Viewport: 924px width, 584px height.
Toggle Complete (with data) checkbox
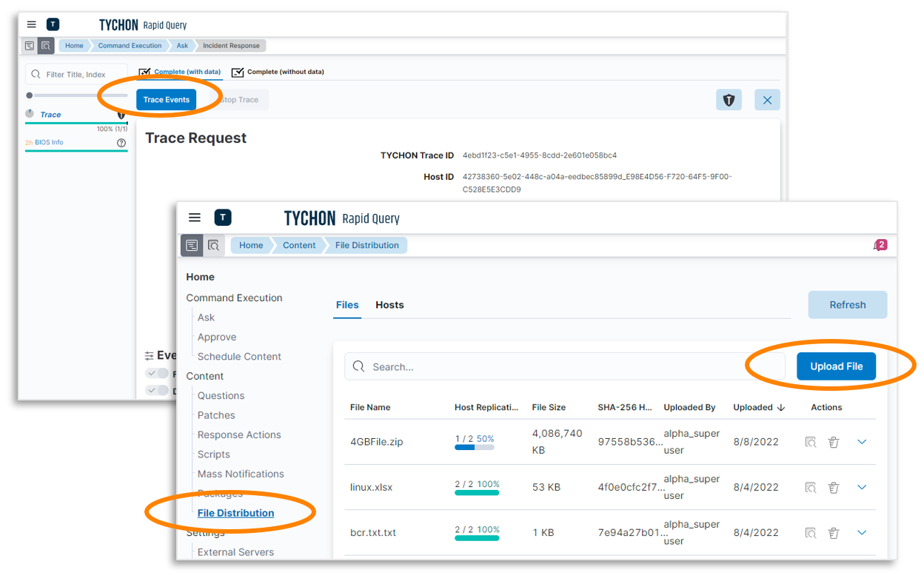tap(145, 72)
